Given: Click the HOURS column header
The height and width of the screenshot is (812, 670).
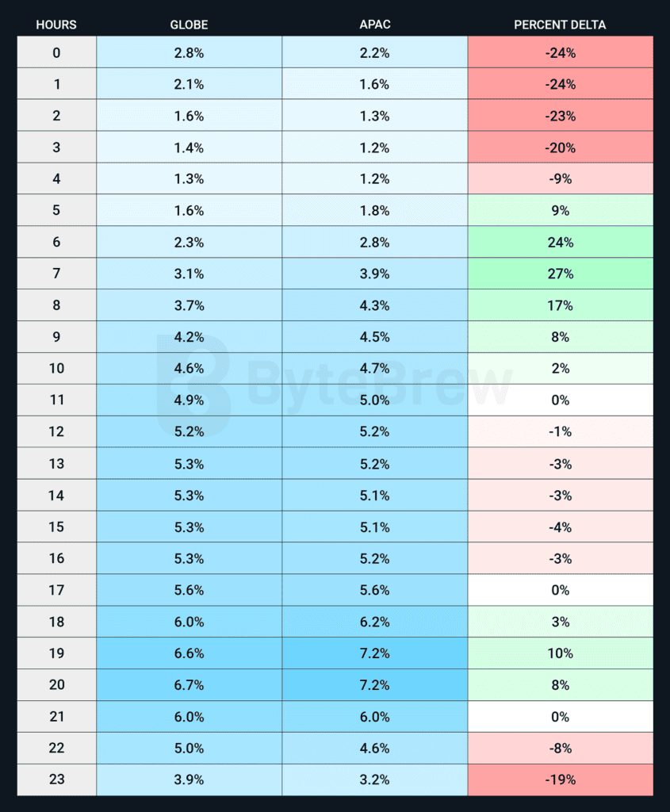Looking at the screenshot, I should pyautogui.click(x=56, y=25).
